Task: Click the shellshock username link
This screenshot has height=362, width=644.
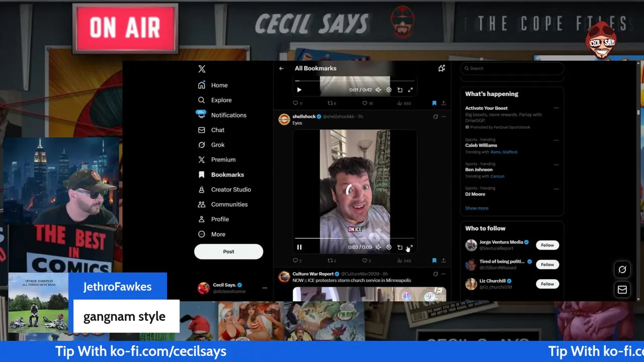Action: tap(304, 116)
